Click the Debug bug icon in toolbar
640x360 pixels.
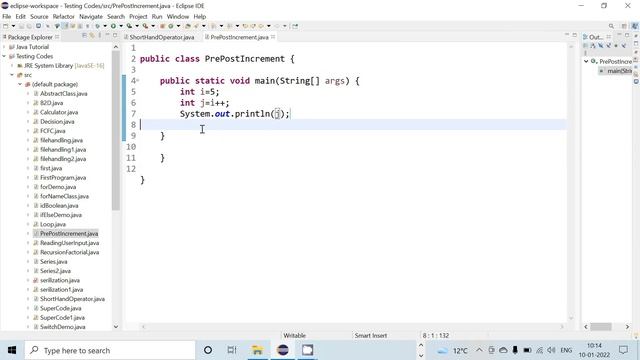click(x=97, y=26)
